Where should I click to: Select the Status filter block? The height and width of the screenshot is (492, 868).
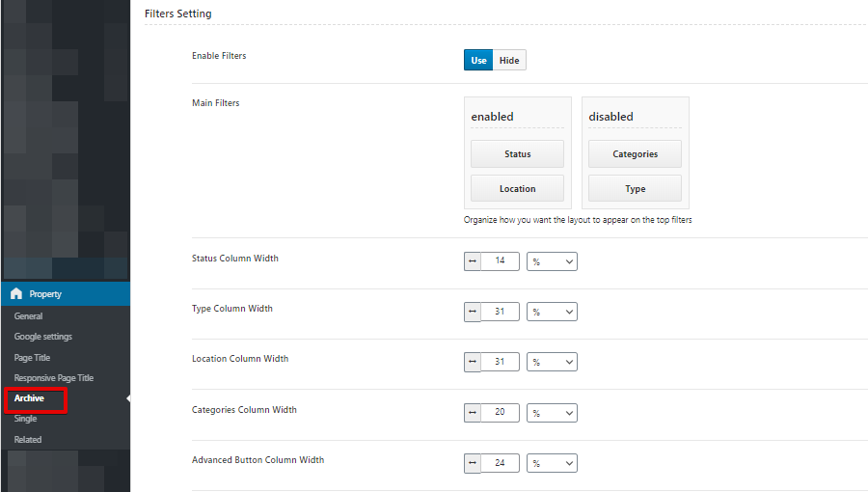[x=517, y=153]
